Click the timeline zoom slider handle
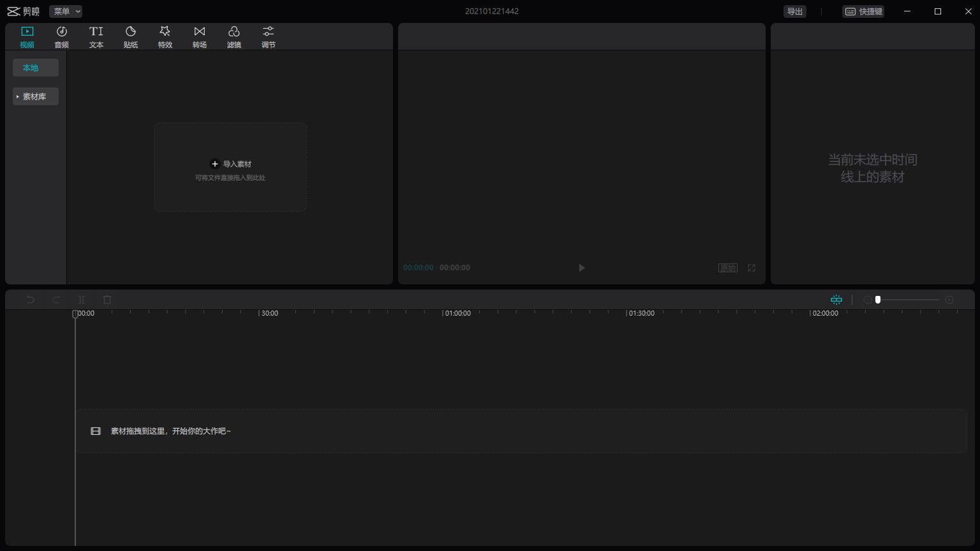 click(x=878, y=300)
